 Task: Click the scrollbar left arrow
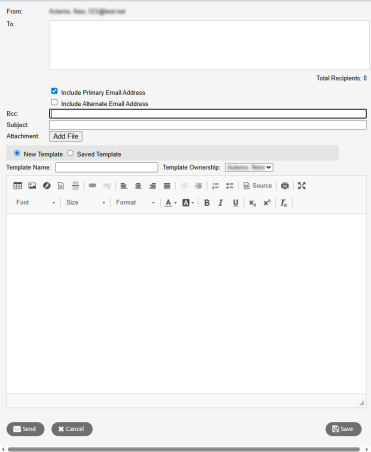click(x=3, y=449)
